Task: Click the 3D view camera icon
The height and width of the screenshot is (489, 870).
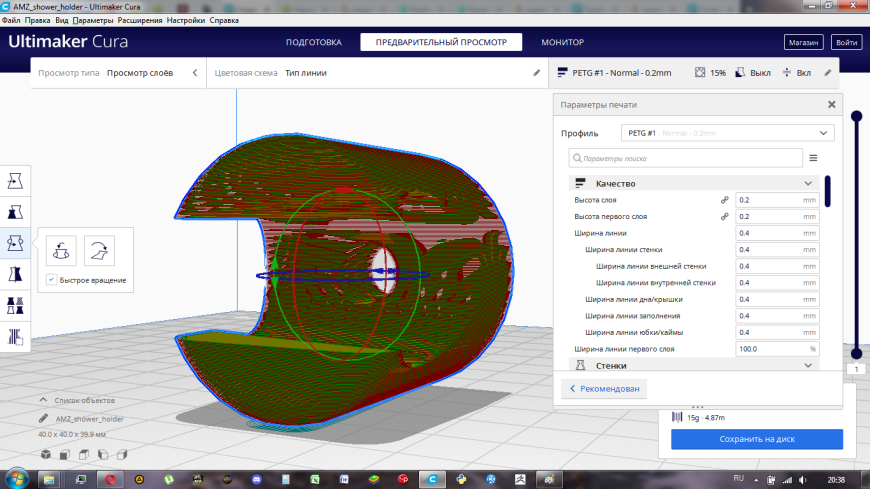Action: point(45,455)
